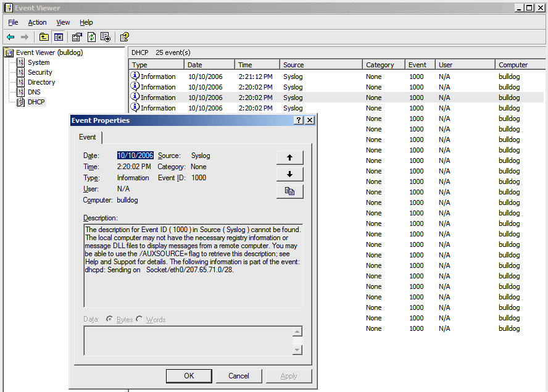
Task: Open the Action menu
Action: tap(37, 22)
